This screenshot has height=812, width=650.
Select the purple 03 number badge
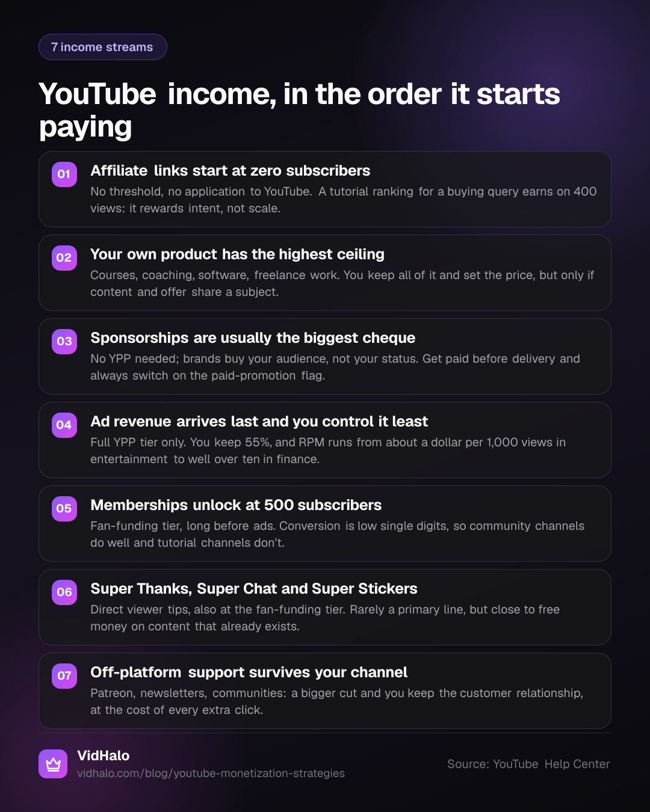pos(64,342)
